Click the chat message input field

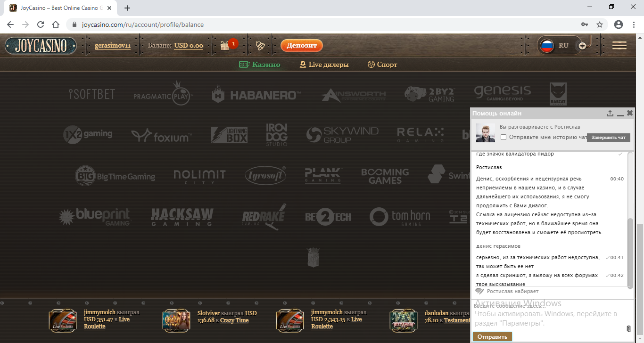[x=547, y=316]
